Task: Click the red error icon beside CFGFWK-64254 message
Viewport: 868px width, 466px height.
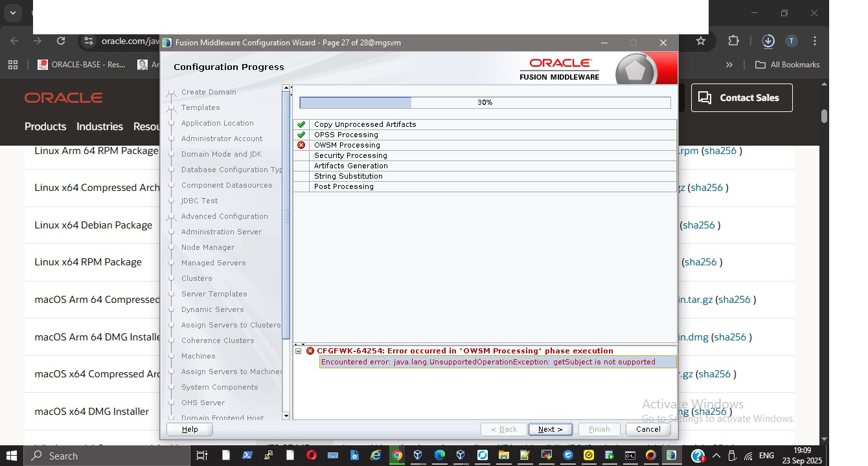Action: 310,351
